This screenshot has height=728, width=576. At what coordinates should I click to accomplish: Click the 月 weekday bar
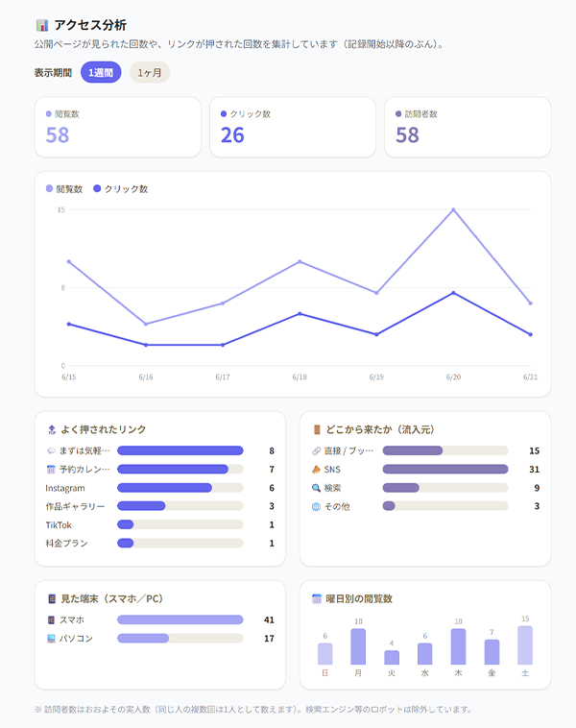pos(358,646)
